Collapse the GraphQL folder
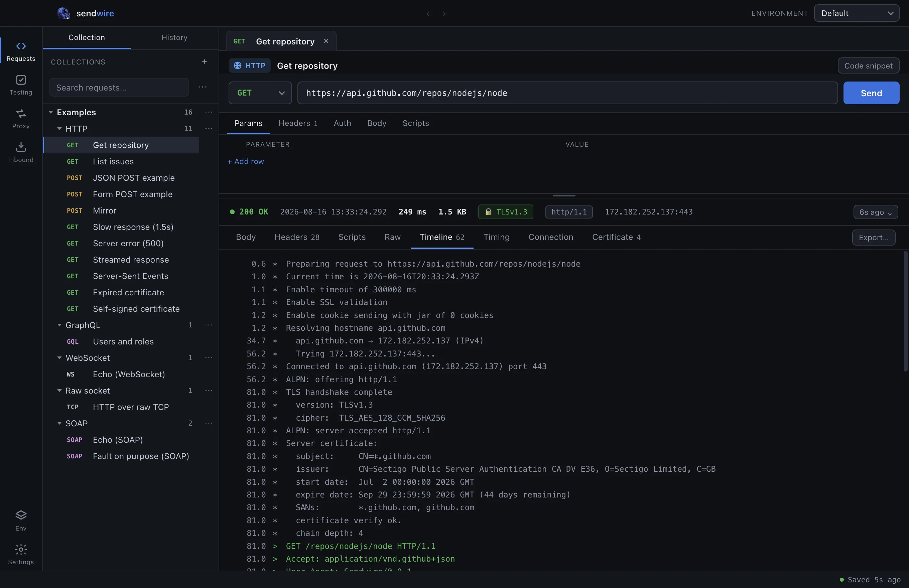The image size is (909, 588). (59, 325)
